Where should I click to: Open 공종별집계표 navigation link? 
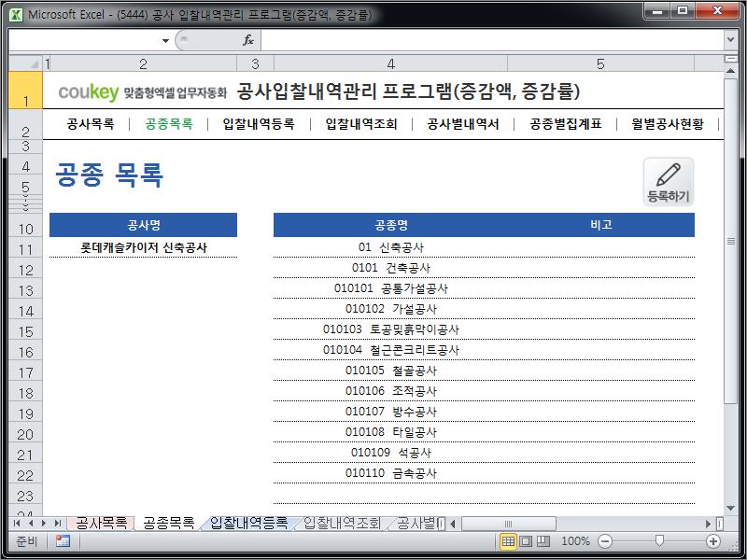(566, 124)
